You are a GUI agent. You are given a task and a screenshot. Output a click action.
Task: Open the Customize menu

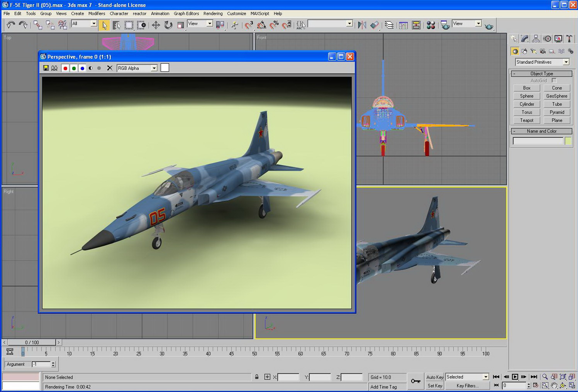(236, 14)
